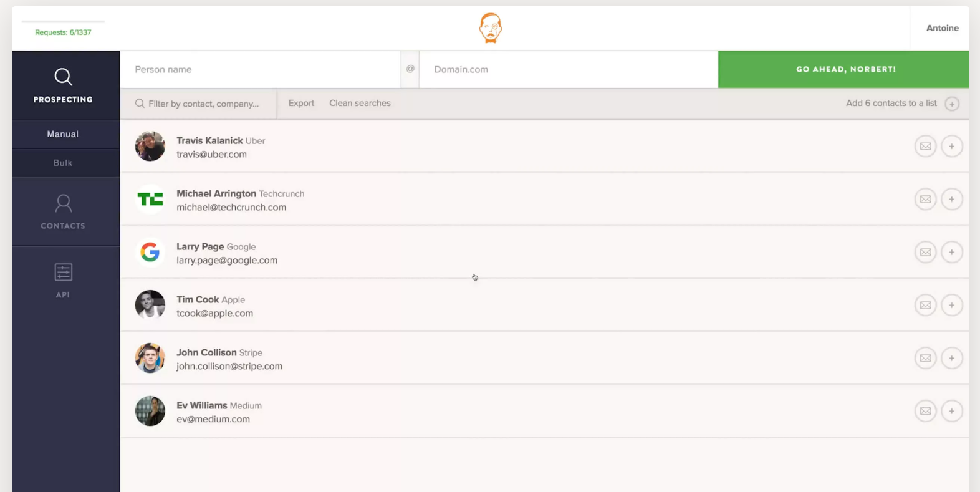Select email ev@medium.com

(213, 419)
